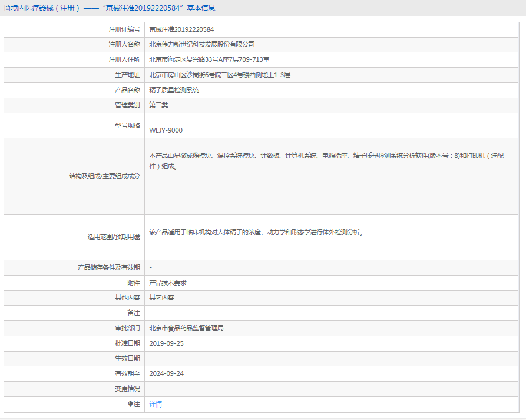Click the 注册人名称 label
This screenshot has height=420, width=526.
124,44
